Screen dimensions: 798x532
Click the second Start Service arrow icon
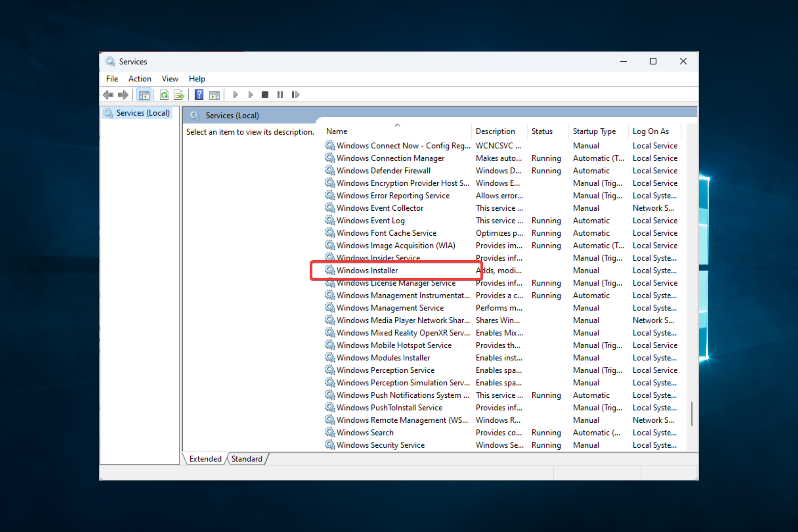(x=250, y=95)
